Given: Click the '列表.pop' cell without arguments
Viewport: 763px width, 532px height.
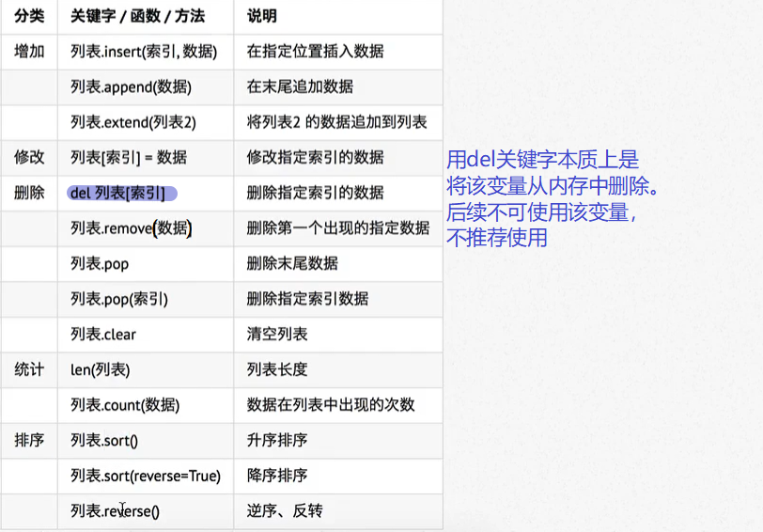Looking at the screenshot, I should [x=100, y=263].
